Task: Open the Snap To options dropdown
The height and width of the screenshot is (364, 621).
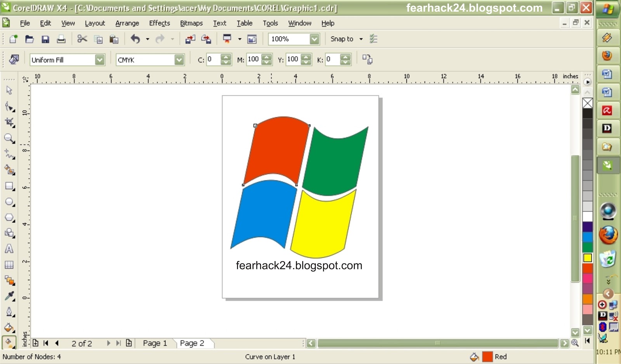Action: [x=361, y=39]
